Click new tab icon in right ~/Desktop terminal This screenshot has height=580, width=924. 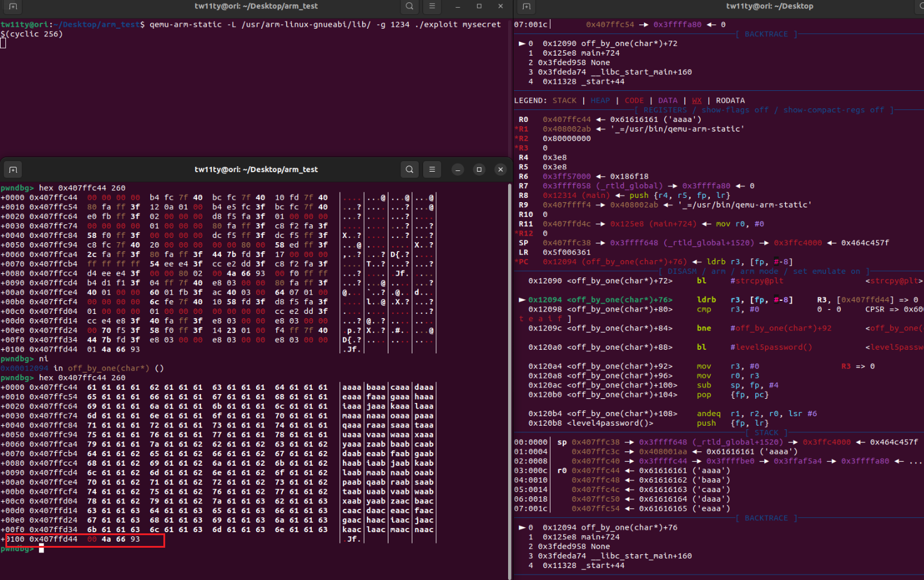pyautogui.click(x=526, y=6)
